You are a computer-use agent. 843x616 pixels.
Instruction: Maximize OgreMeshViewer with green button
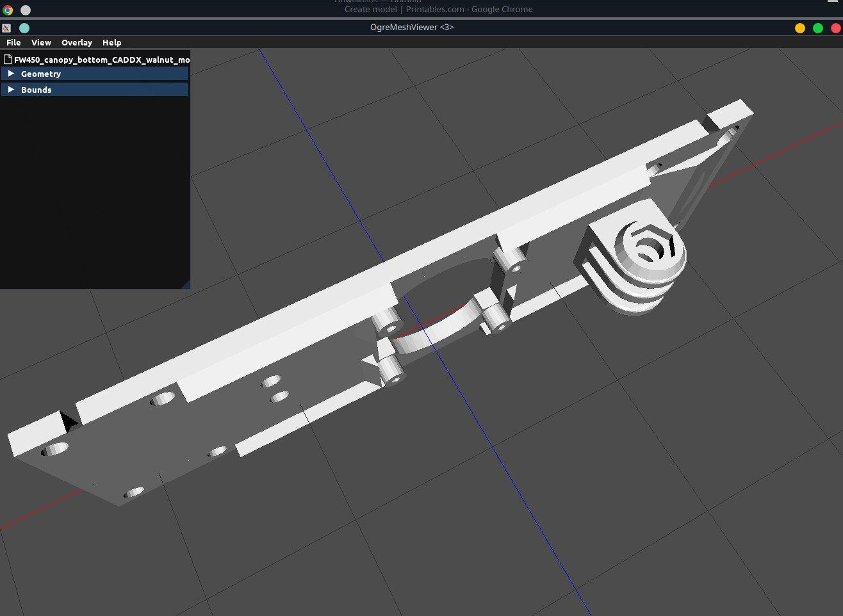[x=818, y=28]
